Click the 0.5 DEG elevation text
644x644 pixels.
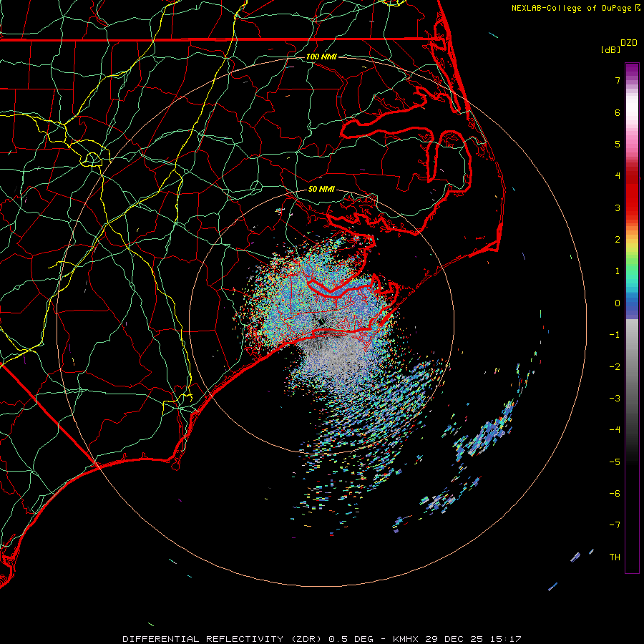pos(351,639)
